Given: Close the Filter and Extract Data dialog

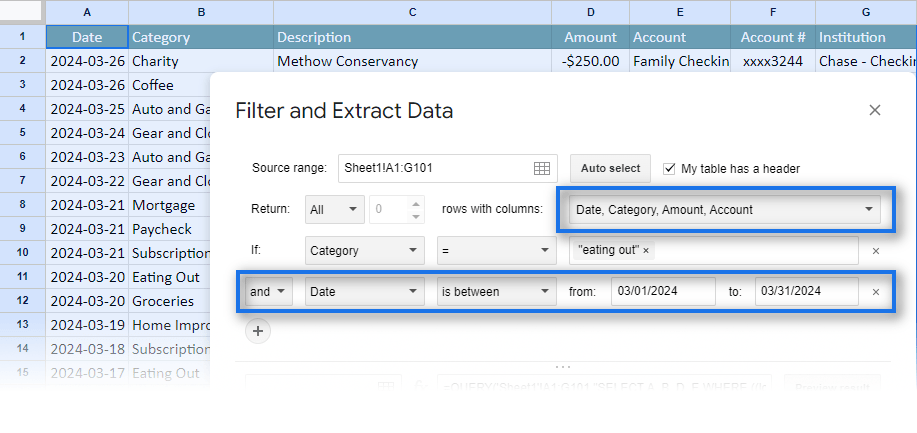Looking at the screenshot, I should (x=874, y=110).
